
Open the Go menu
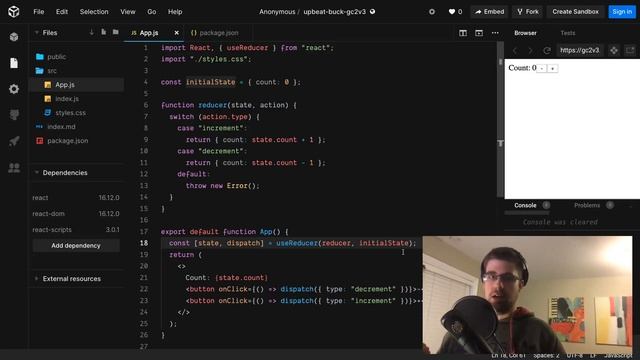click(152, 12)
